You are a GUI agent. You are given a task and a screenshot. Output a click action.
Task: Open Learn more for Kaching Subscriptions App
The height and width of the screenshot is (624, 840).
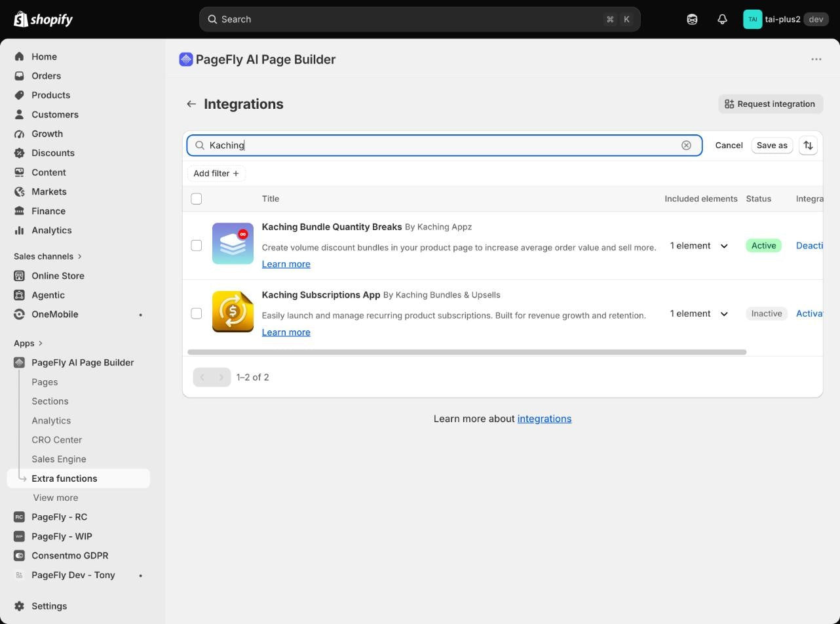click(286, 332)
